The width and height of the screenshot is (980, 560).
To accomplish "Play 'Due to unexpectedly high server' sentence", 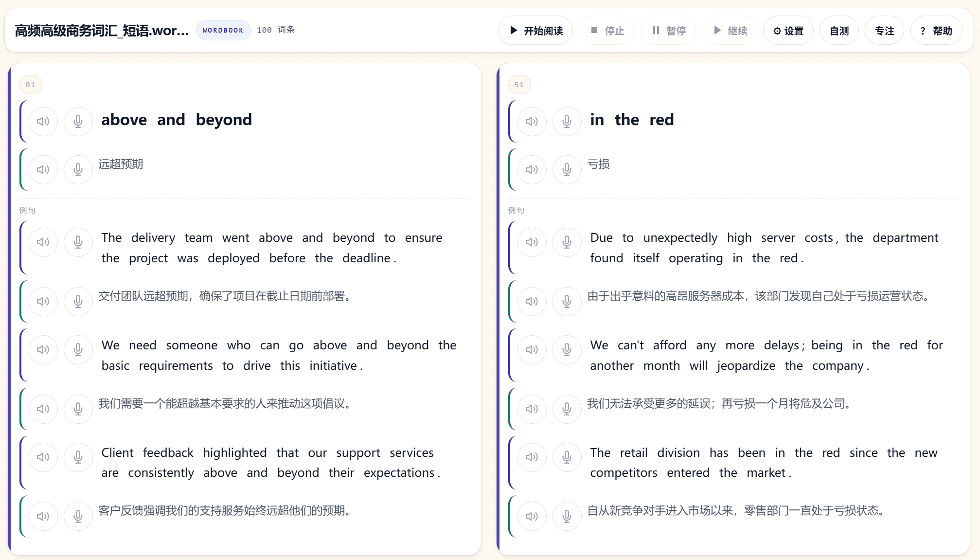I will tap(532, 242).
